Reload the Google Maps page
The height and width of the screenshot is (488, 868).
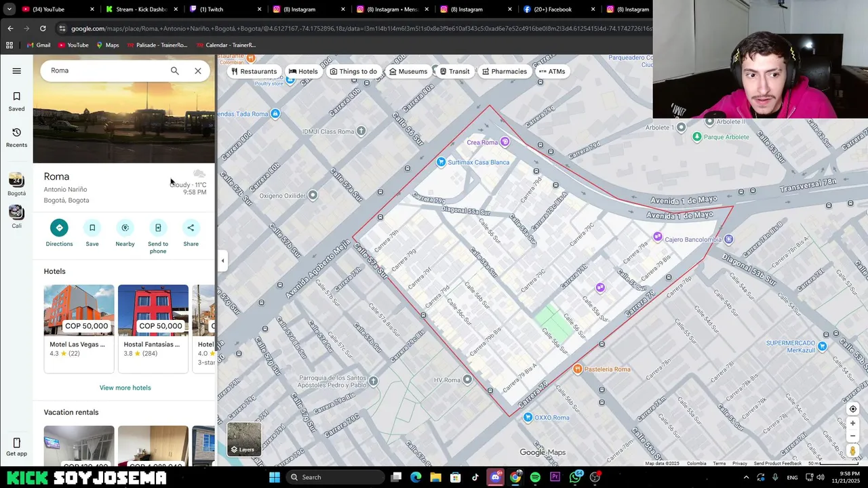click(x=43, y=28)
